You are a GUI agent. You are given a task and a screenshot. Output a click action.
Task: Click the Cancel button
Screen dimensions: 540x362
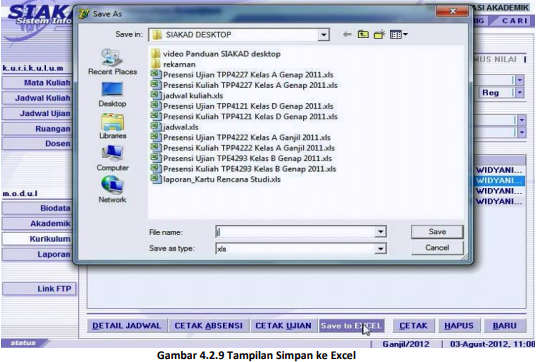coord(437,248)
